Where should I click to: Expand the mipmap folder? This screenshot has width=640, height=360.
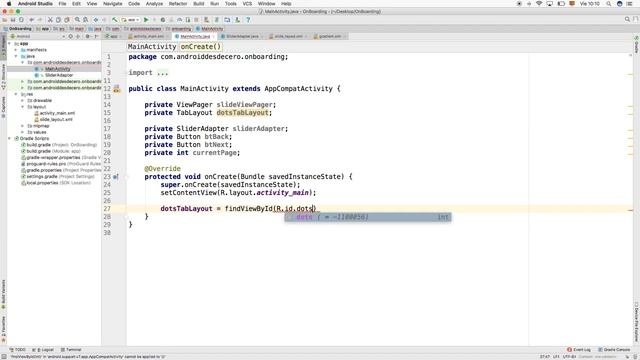[23, 126]
